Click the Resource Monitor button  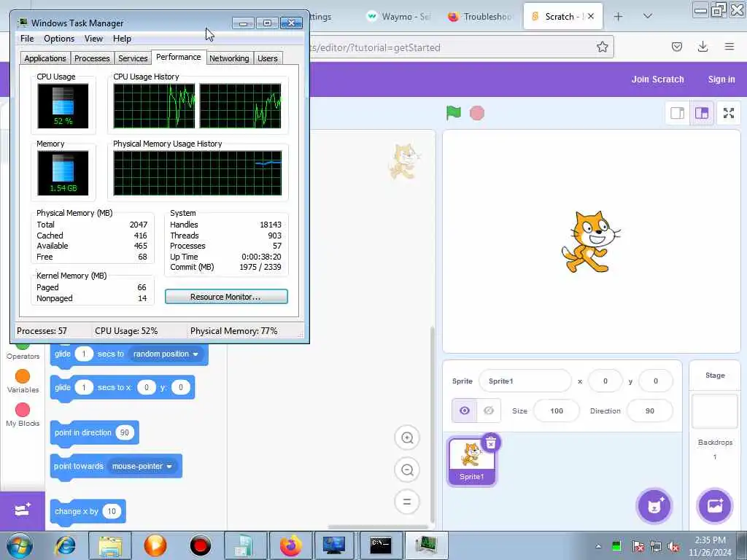pyautogui.click(x=226, y=296)
